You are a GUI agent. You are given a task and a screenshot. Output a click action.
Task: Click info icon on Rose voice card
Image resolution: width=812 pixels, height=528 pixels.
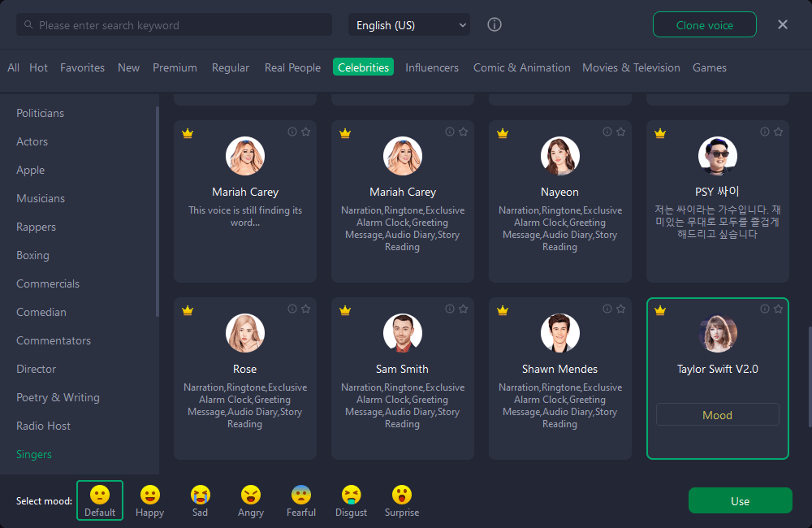pyautogui.click(x=292, y=309)
